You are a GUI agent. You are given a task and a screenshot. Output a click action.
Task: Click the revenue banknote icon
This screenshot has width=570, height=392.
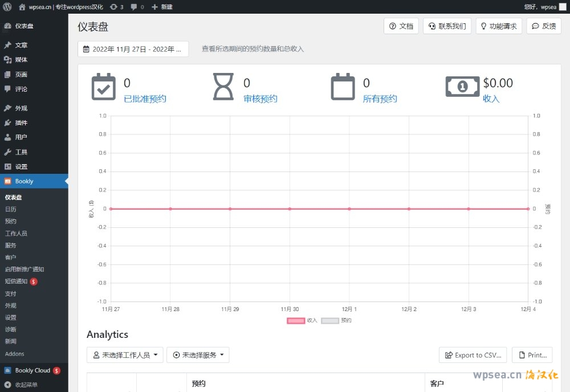coord(462,87)
